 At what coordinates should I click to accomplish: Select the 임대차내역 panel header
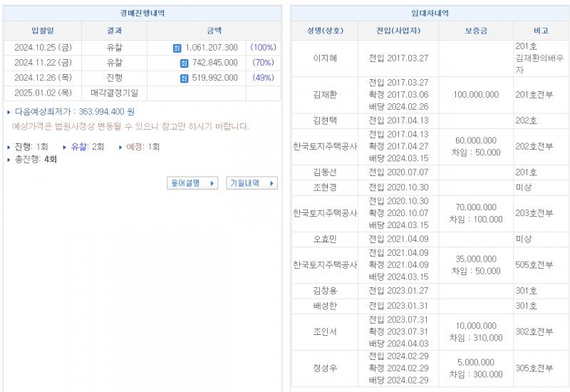pos(430,14)
